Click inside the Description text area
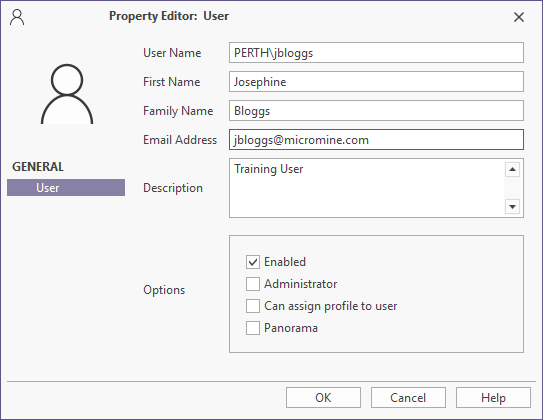This screenshot has height=420, width=543. tap(366, 188)
